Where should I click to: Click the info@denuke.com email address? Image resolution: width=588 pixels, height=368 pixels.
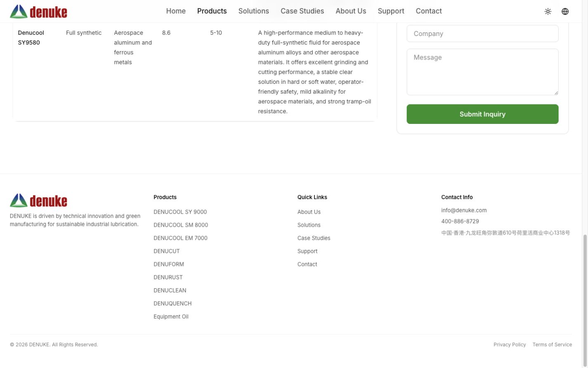pyautogui.click(x=464, y=210)
